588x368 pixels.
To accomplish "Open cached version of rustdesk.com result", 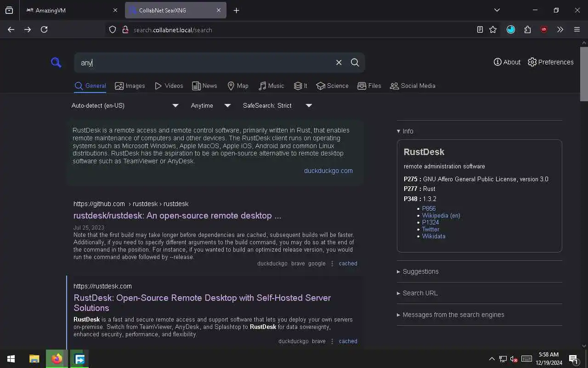I will click(x=348, y=341).
